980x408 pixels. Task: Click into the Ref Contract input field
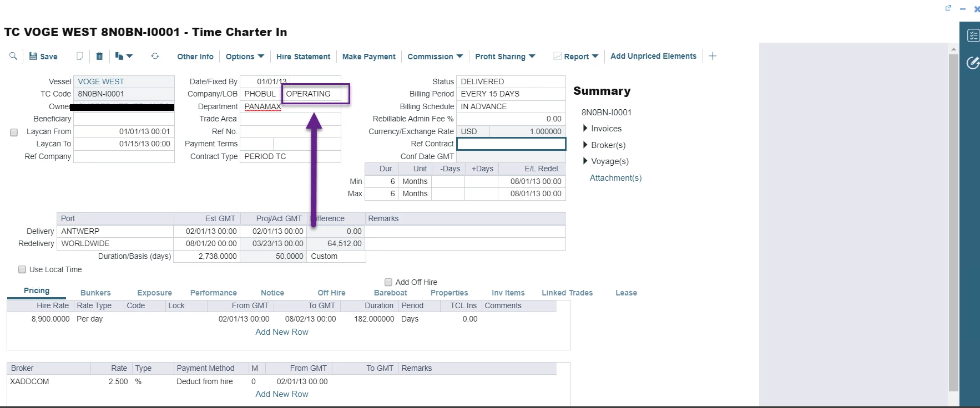tap(511, 144)
